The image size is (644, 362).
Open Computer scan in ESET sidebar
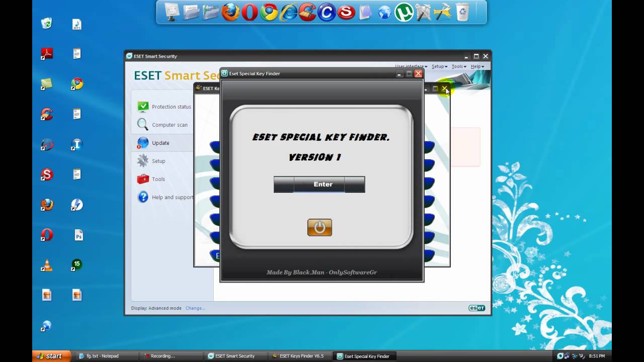pyautogui.click(x=162, y=125)
